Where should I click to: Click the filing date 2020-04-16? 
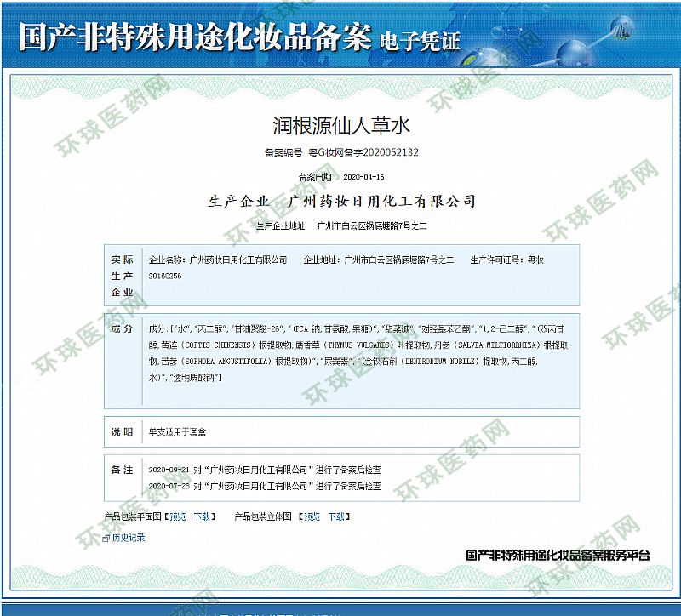(x=363, y=177)
